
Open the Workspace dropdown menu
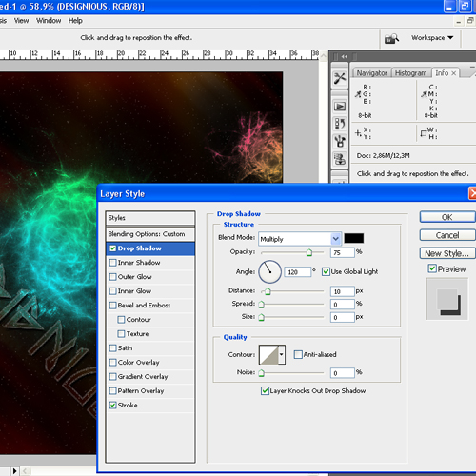[432, 38]
